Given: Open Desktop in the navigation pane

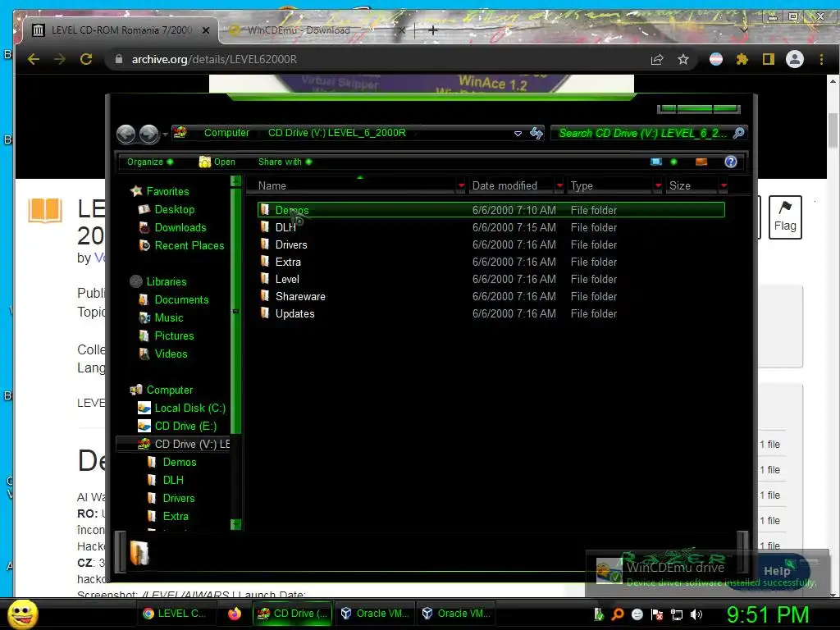Looking at the screenshot, I should coord(167,209).
